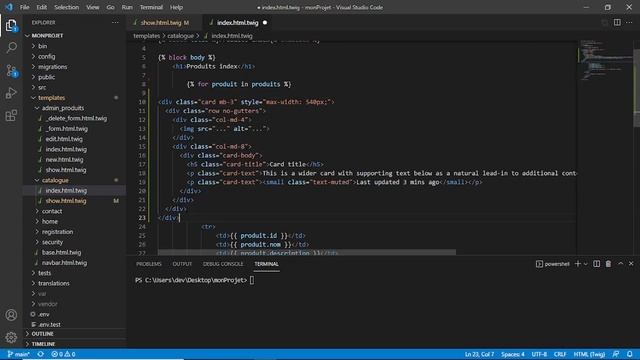
Task: Click the VS Code logo icon
Action: coord(9,7)
